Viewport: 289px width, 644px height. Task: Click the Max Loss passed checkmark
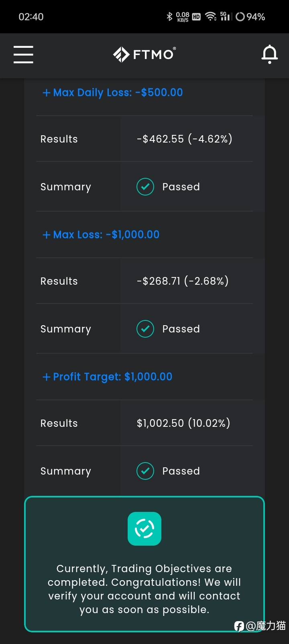click(x=145, y=329)
